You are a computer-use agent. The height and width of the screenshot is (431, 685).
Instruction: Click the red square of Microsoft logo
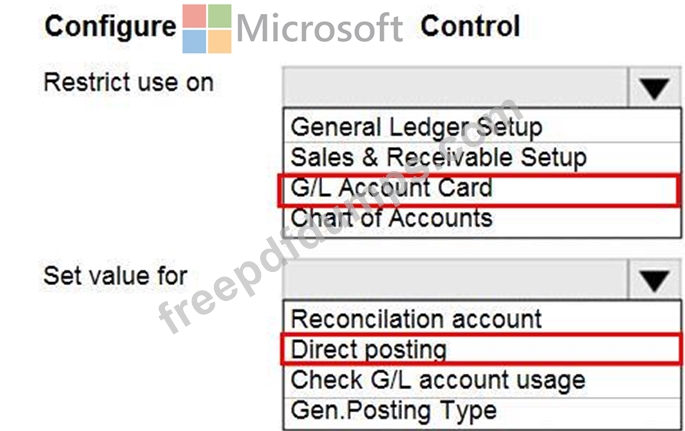(195, 17)
